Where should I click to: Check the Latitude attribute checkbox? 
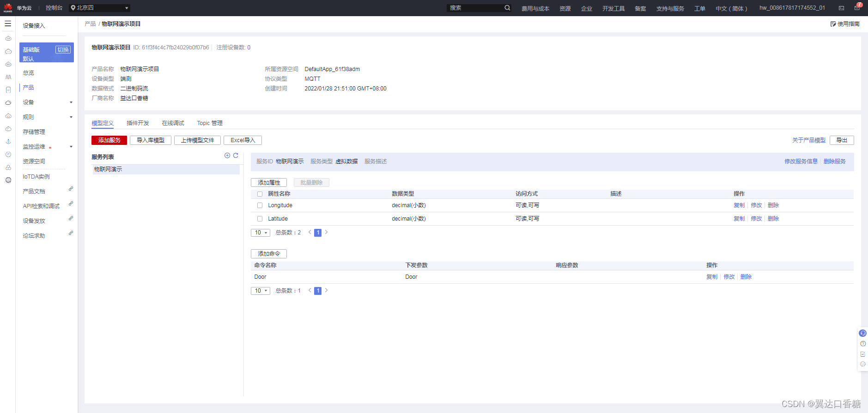(260, 219)
